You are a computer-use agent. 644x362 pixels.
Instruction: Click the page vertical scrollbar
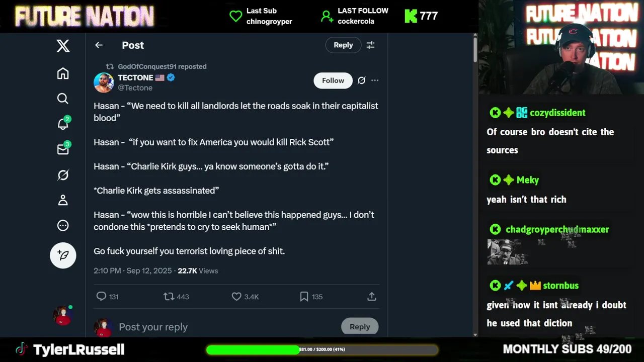(475, 185)
